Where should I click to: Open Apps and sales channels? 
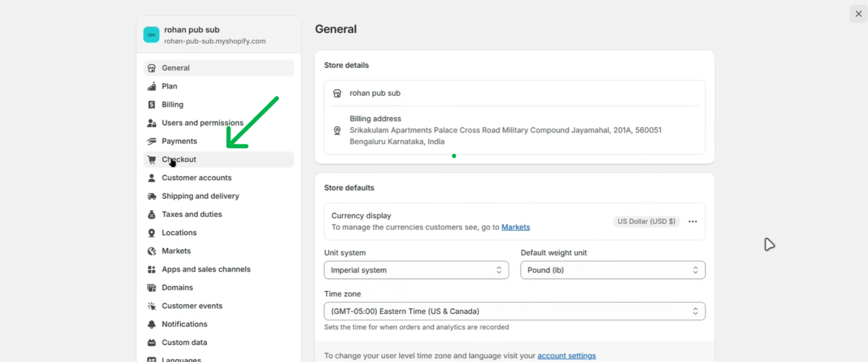click(x=219, y=270)
